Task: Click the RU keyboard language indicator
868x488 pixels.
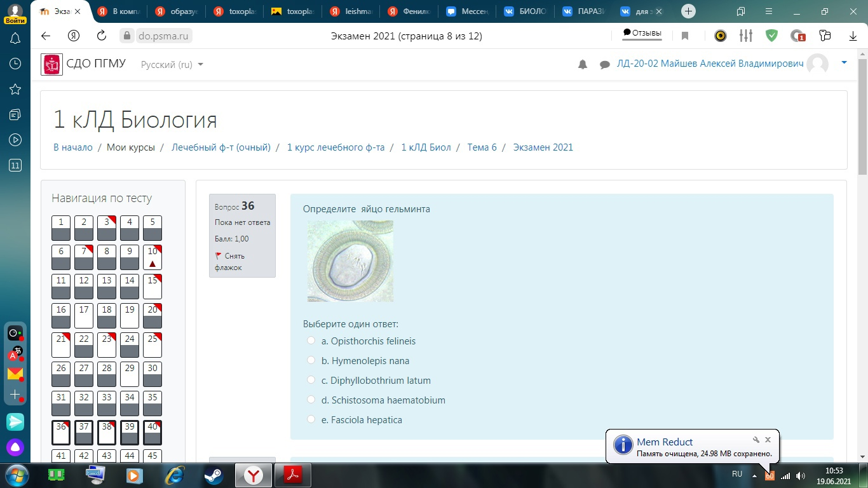Action: click(x=737, y=475)
